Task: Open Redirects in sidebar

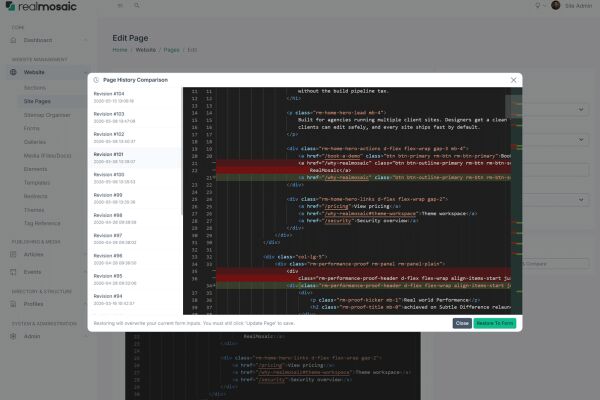Action: tap(36, 196)
